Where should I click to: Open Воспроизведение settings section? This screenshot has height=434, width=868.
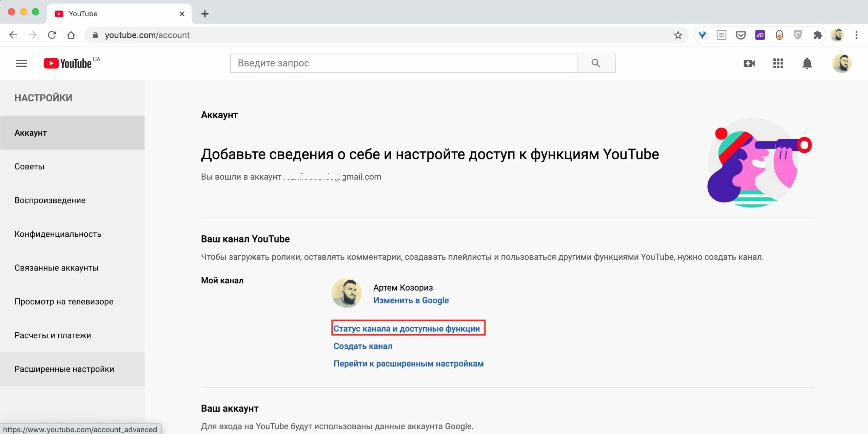coord(72,200)
